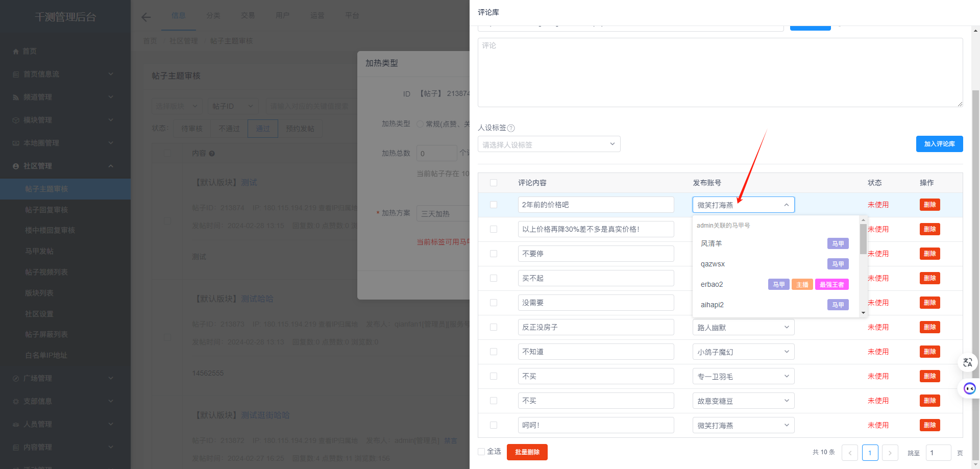980x469 pixels.
Task: Tick the checkbox for 不要停 row
Action: coord(494,254)
